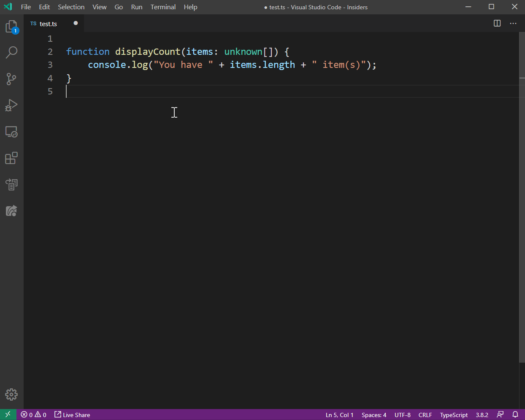This screenshot has width=525, height=420.
Task: Switch to the test.ts tab
Action: pos(48,24)
